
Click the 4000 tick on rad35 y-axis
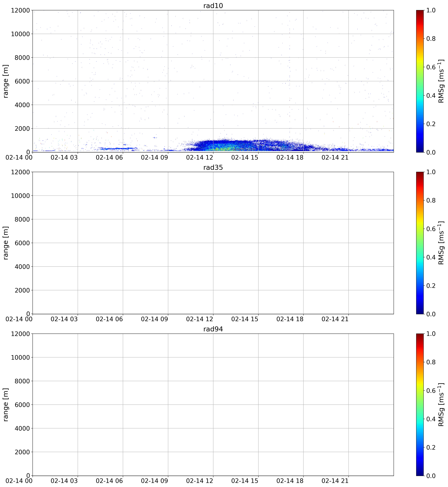22,267
